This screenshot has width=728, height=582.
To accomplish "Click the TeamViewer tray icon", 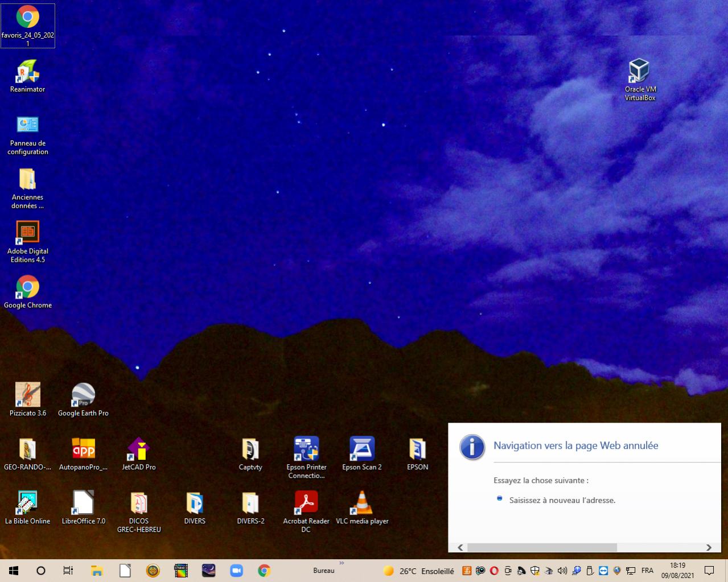I will [603, 571].
